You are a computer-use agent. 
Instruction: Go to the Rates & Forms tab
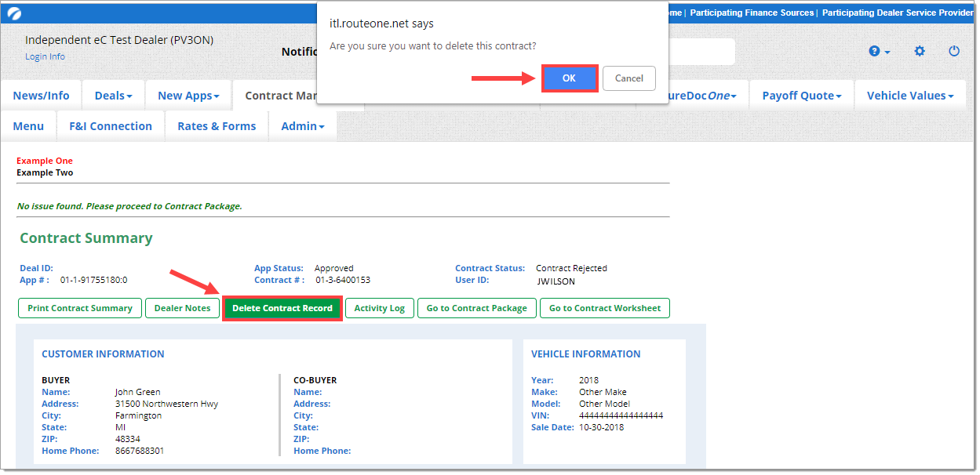[x=217, y=126]
